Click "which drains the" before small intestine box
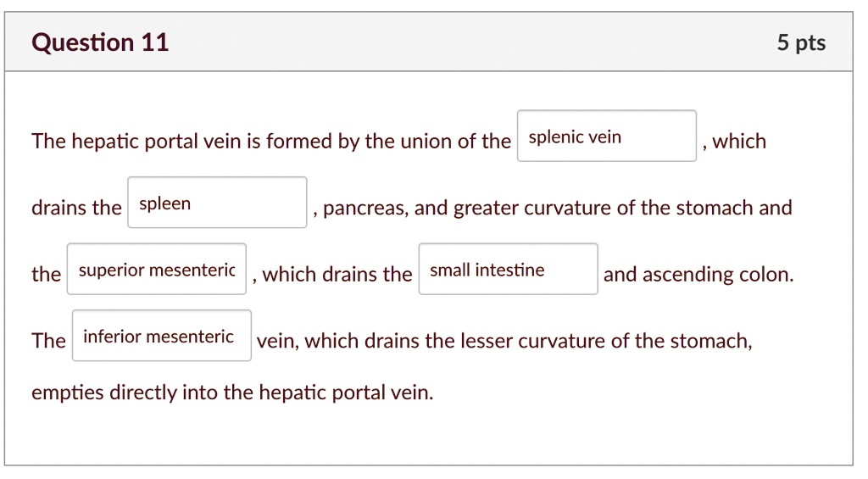This screenshot has height=479, width=868. coord(337,274)
